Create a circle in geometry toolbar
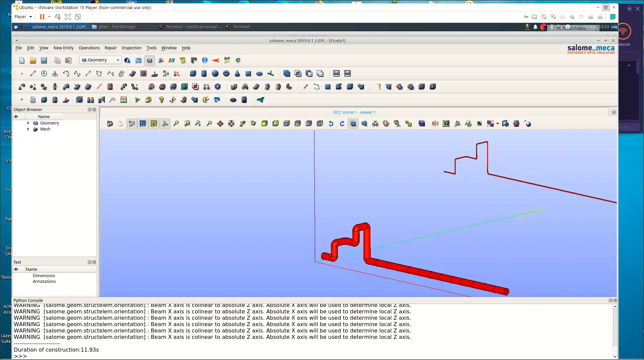Screen dimensions: 644x360 point(44,73)
